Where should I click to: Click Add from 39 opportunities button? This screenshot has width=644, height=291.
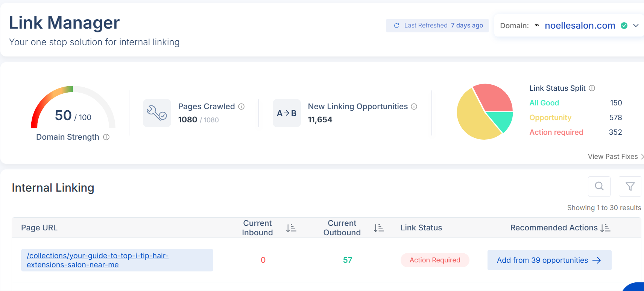549,260
